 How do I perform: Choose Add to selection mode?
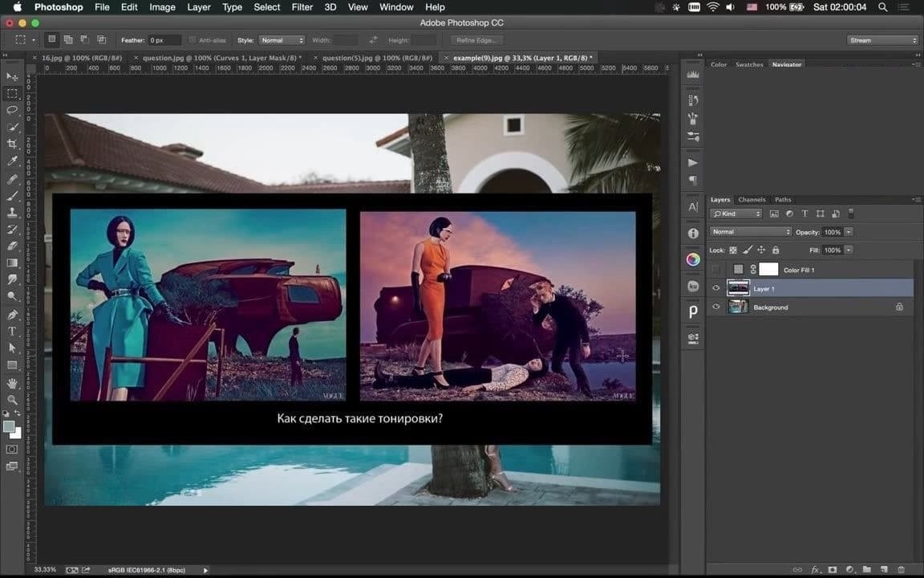click(68, 39)
